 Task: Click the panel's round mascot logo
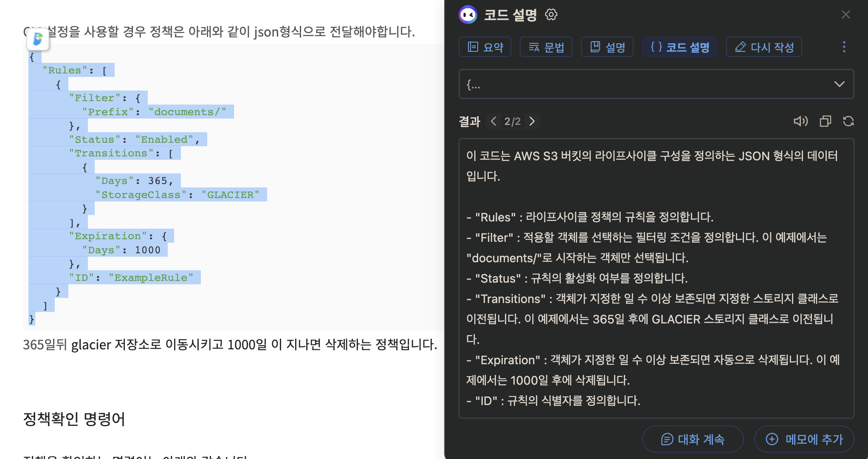pyautogui.click(x=468, y=15)
